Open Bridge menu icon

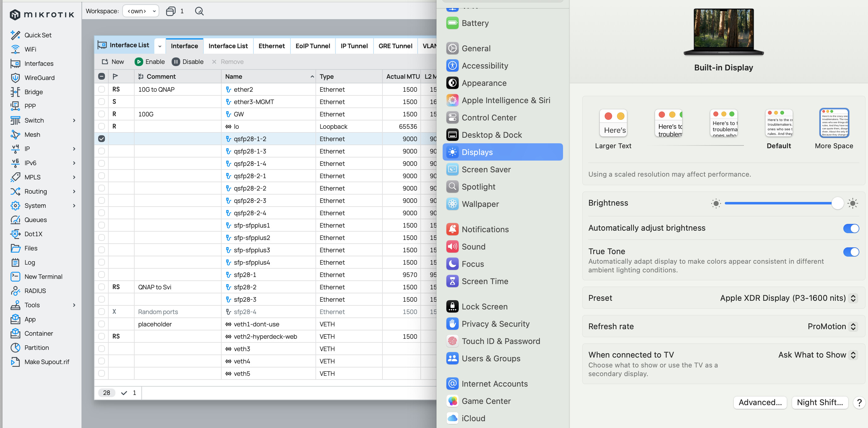click(15, 92)
